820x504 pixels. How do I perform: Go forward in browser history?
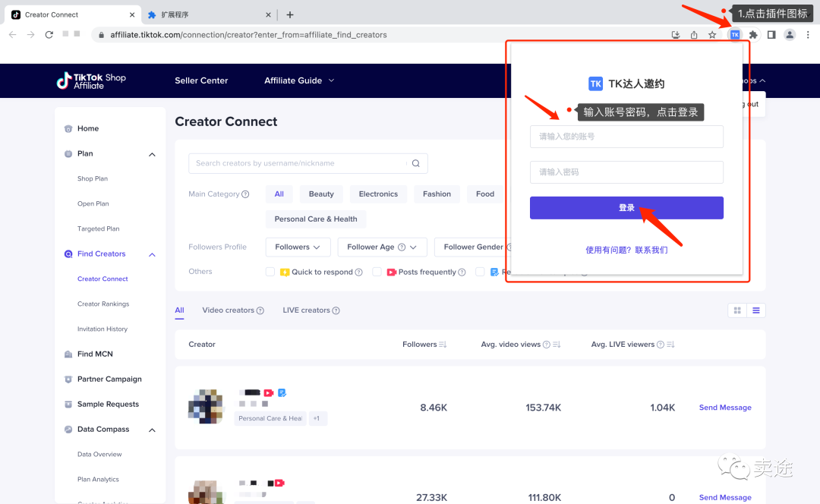coord(31,34)
